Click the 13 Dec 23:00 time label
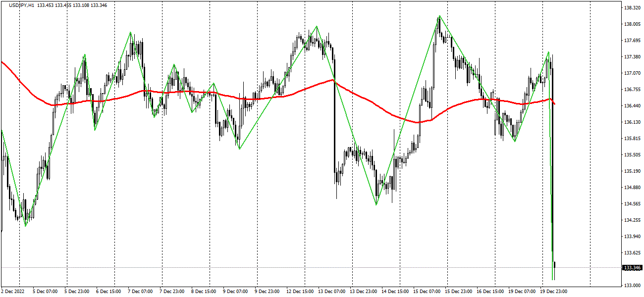The height and width of the screenshot is (297, 644). pyautogui.click(x=364, y=292)
